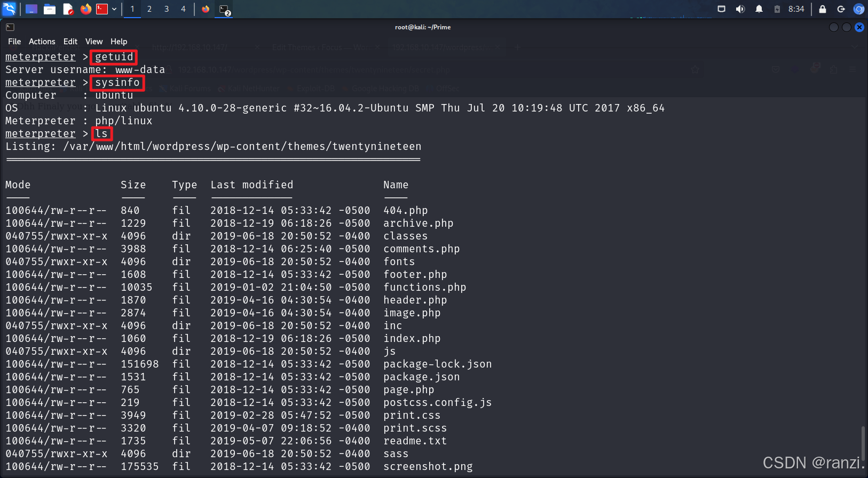Click the classes directory name
Viewport: 868px width, 478px height.
tap(405, 236)
